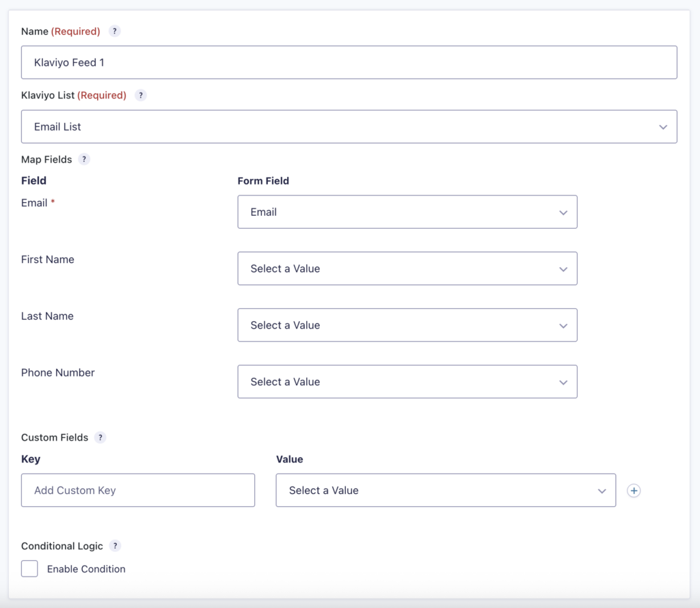The height and width of the screenshot is (608, 700).
Task: Open the Klaviyo List dropdown showing Email List
Action: click(349, 126)
